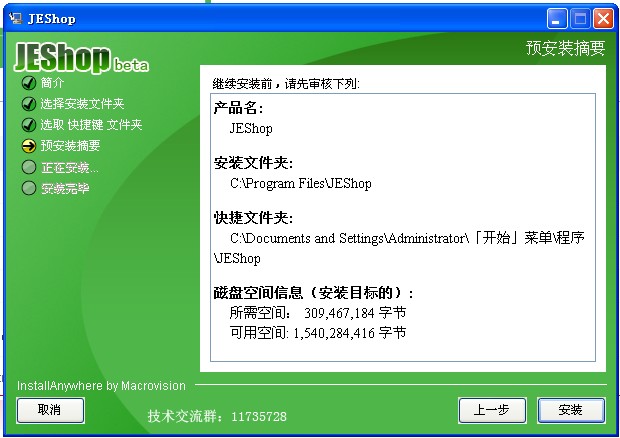Viewport: 620px width, 438px height.
Task: Click the 可用空间 1,540,284,416 字节 line
Action: pyautogui.click(x=318, y=332)
